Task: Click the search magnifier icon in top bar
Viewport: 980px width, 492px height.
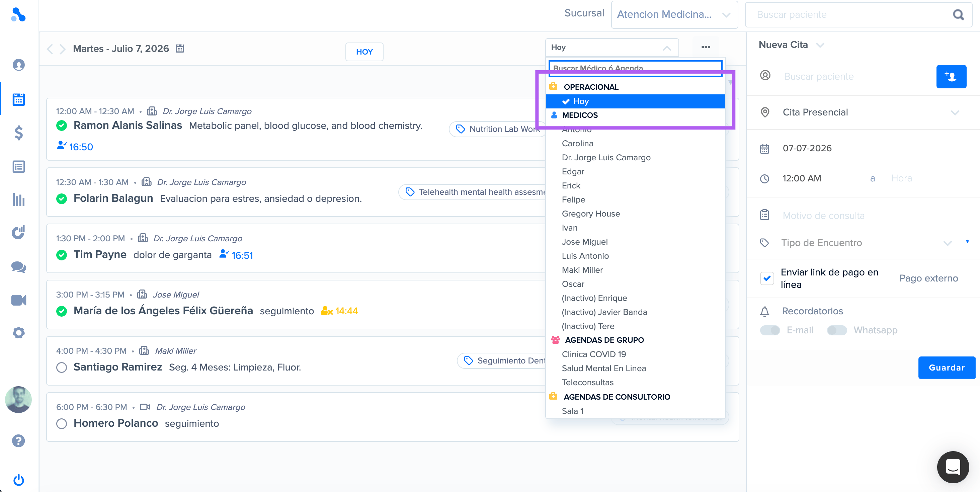Action: click(x=958, y=14)
